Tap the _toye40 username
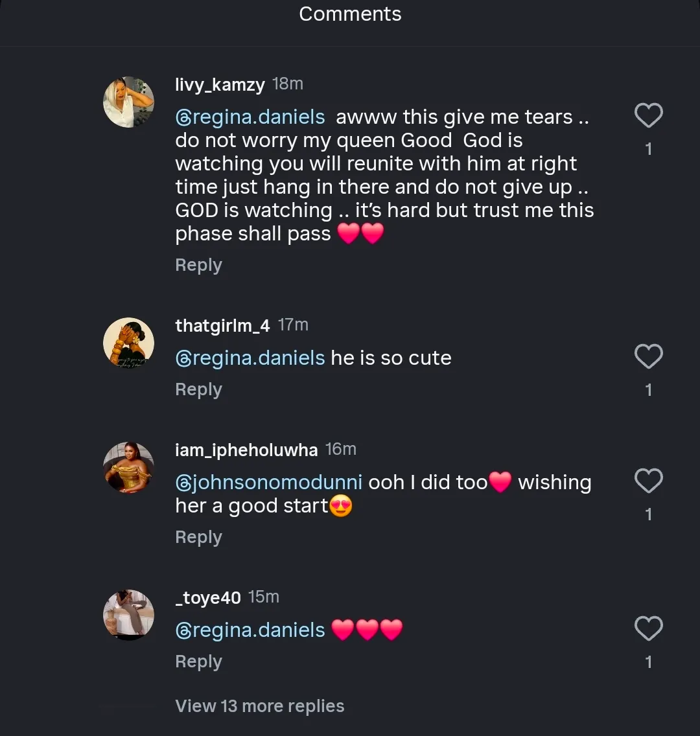The image size is (700, 736). (x=207, y=598)
